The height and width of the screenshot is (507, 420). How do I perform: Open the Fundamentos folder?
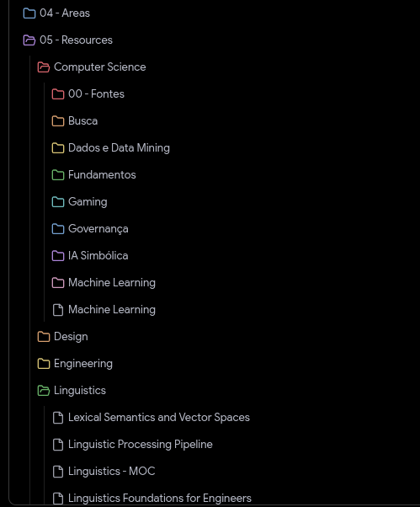click(x=93, y=175)
